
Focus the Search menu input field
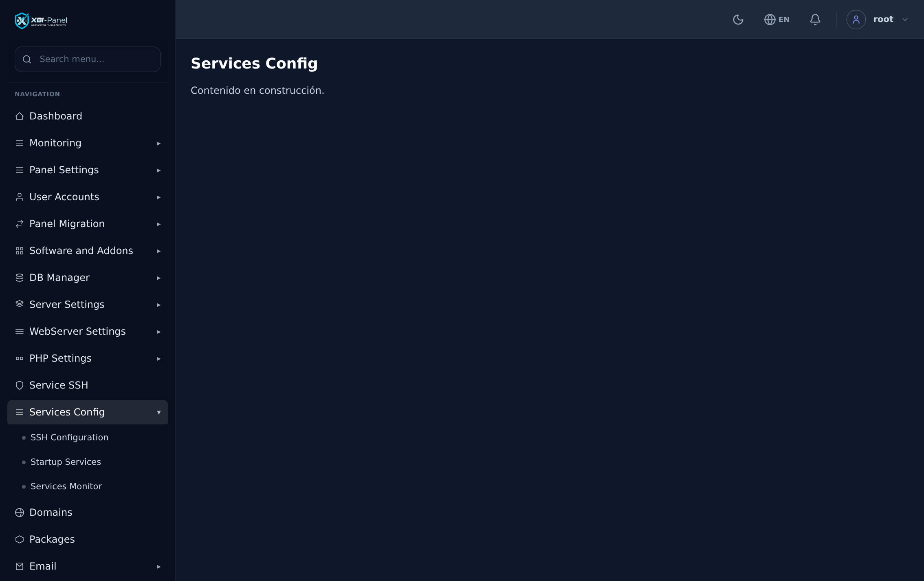point(88,60)
